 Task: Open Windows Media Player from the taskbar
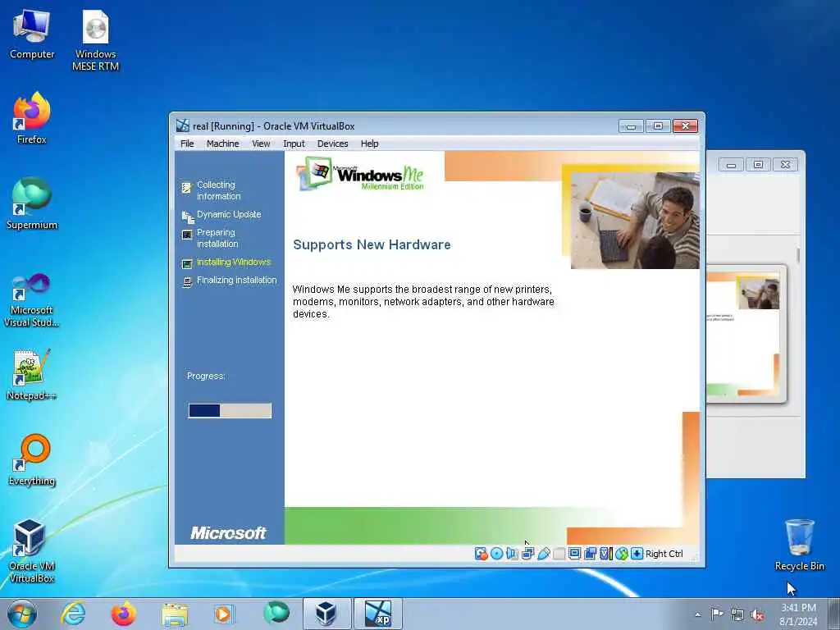pyautogui.click(x=223, y=614)
